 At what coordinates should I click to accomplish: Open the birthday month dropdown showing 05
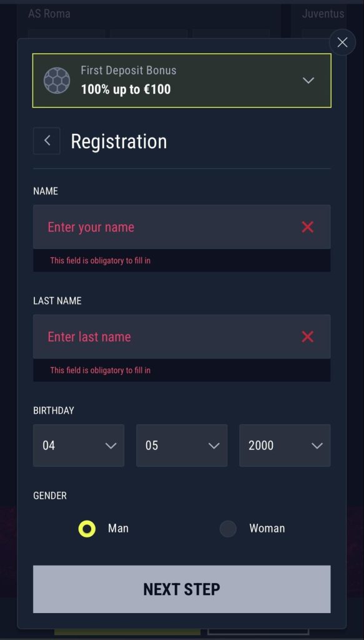click(182, 445)
